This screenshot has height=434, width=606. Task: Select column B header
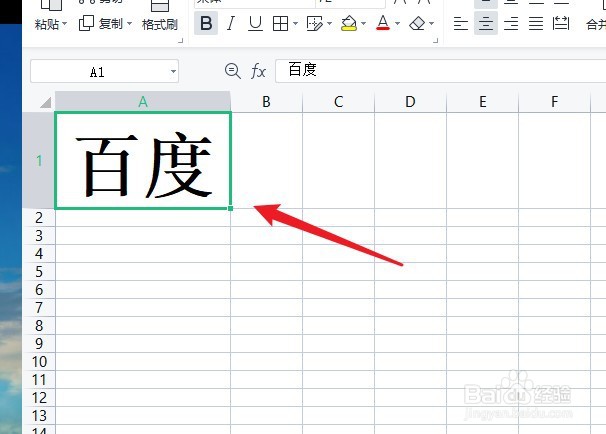pyautogui.click(x=266, y=102)
